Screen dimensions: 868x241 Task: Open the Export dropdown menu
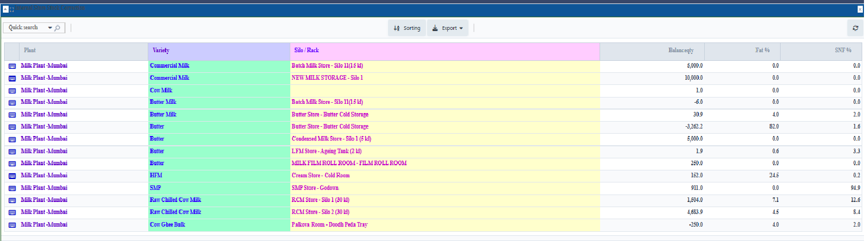pyautogui.click(x=448, y=28)
